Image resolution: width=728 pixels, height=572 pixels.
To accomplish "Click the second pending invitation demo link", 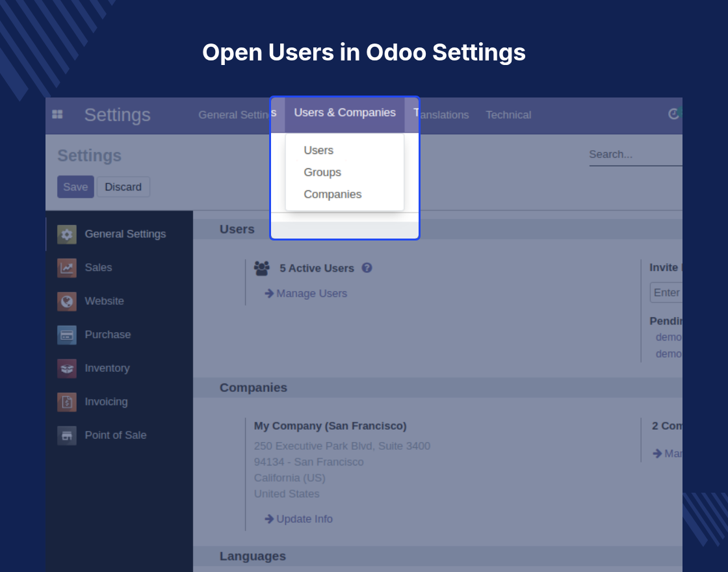I will pos(669,354).
